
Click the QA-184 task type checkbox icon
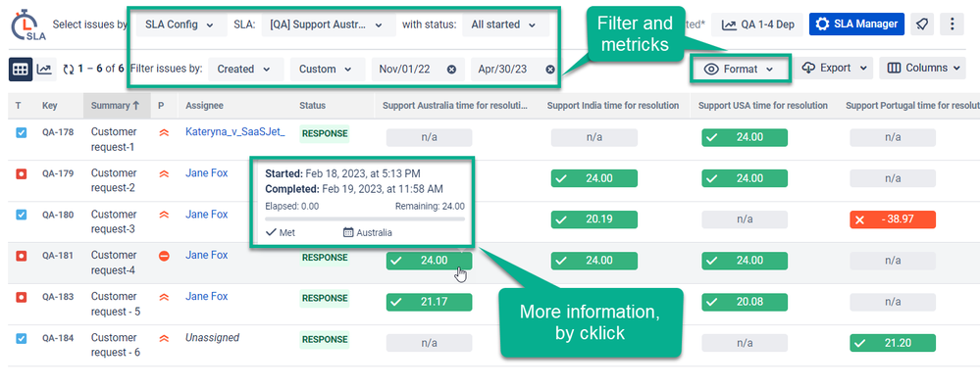[21, 338]
